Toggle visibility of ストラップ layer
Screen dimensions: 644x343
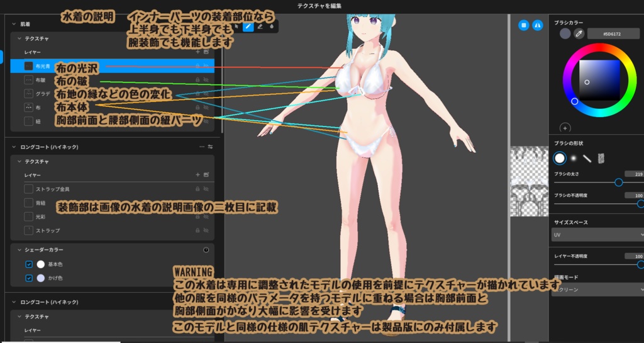tap(206, 230)
